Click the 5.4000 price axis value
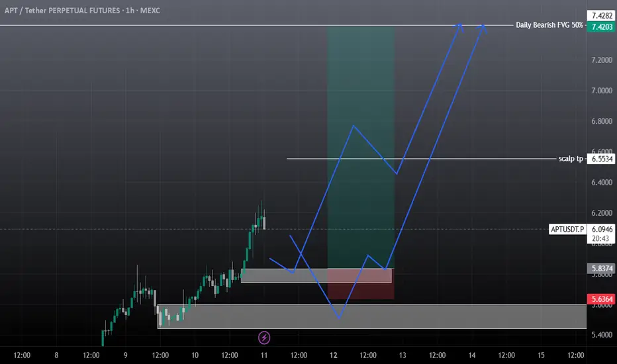This screenshot has width=617, height=364. pyautogui.click(x=602, y=335)
